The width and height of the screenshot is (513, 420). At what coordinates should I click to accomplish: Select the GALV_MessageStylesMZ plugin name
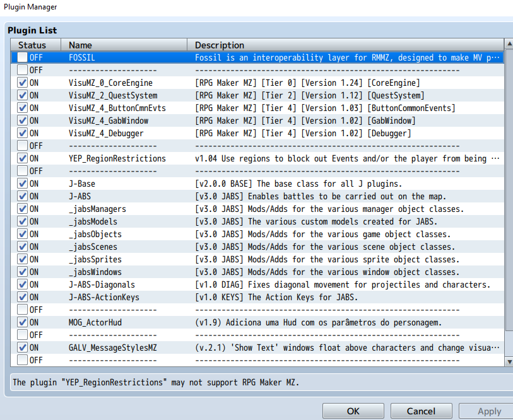(113, 347)
